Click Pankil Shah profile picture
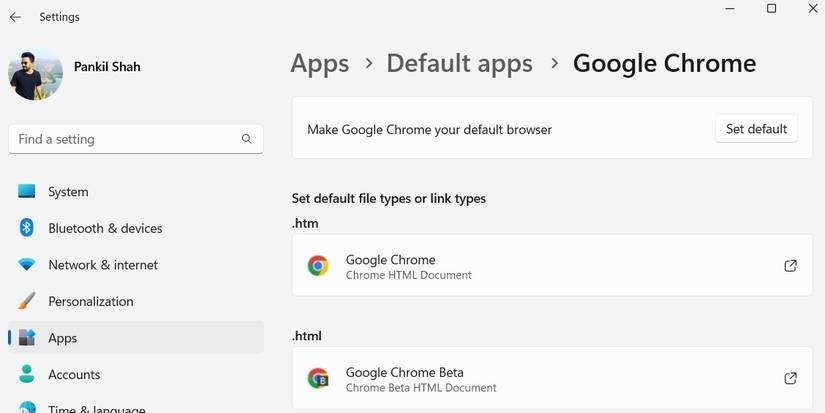The image size is (825, 413). coord(35,71)
